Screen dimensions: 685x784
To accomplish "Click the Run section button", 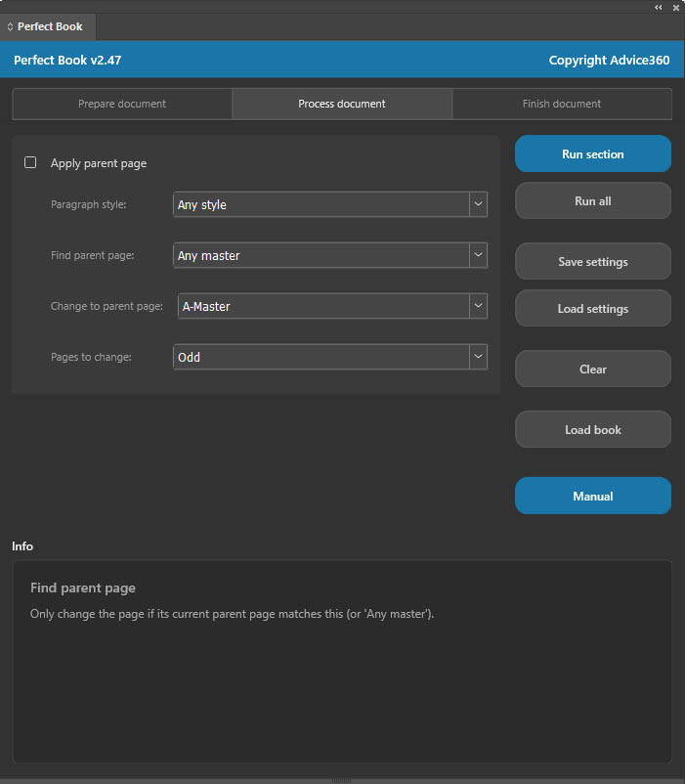I will 593,154.
